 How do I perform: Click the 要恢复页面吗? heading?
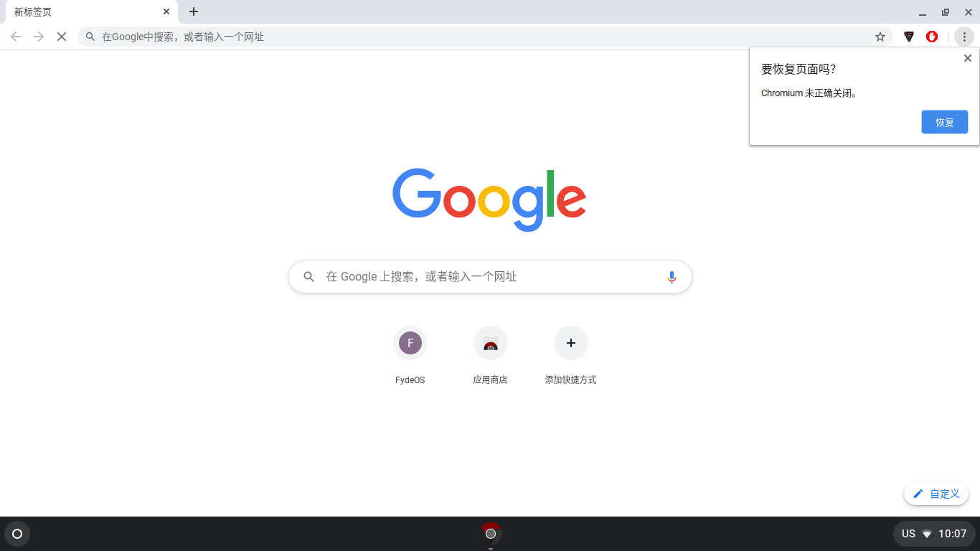798,69
